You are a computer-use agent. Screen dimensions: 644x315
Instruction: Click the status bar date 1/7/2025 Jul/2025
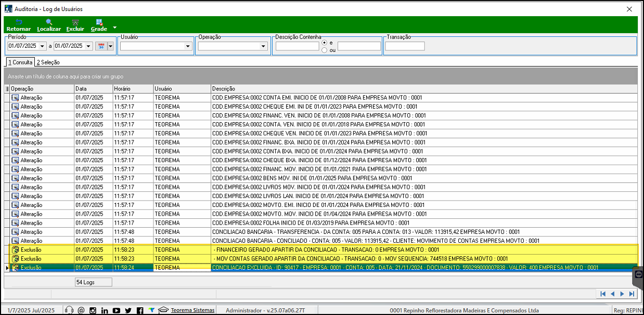tap(31, 310)
